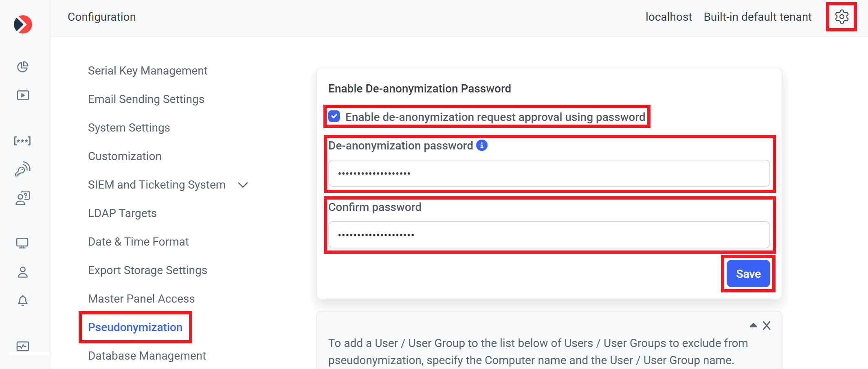This screenshot has width=868, height=369.
Task: Save the de-anonymization password settings
Action: 748,274
